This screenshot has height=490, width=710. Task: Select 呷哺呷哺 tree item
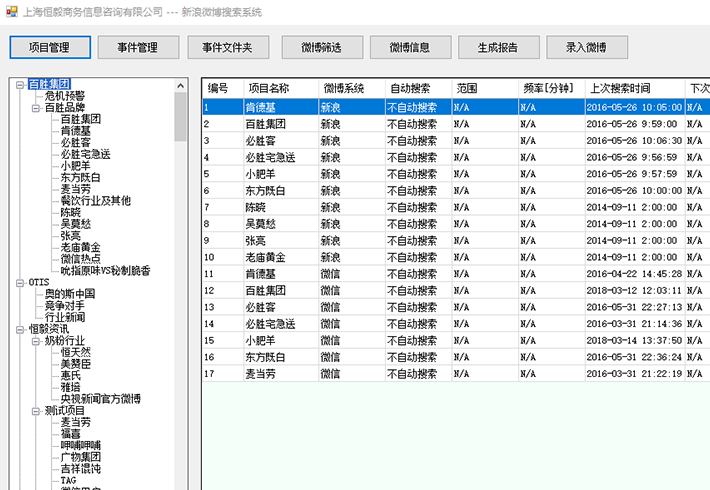pyautogui.click(x=81, y=446)
